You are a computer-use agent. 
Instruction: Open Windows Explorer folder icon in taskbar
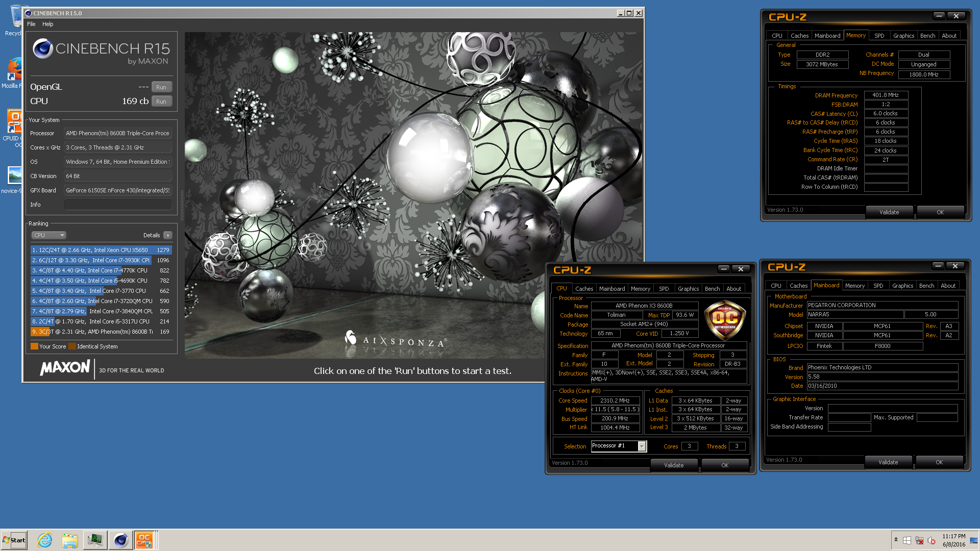(x=70, y=540)
